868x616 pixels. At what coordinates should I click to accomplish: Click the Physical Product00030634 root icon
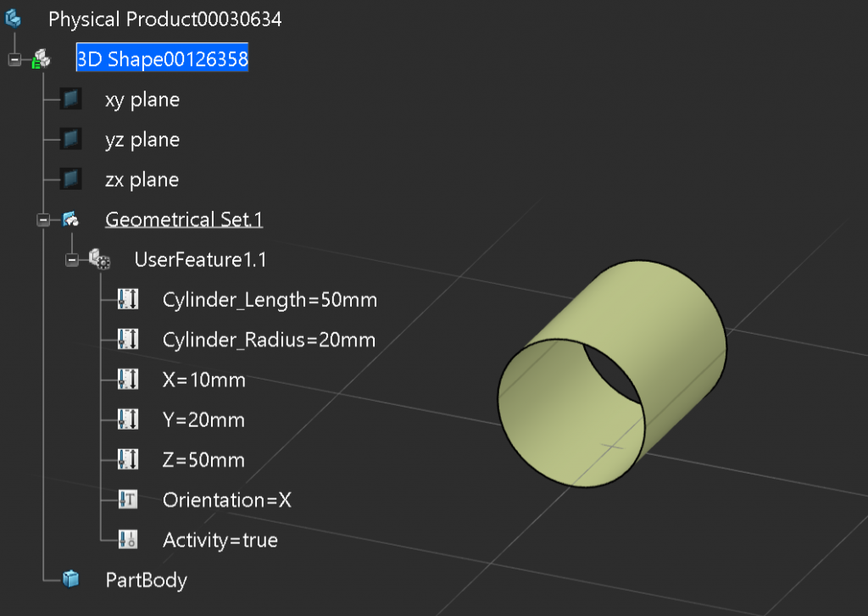(13, 19)
